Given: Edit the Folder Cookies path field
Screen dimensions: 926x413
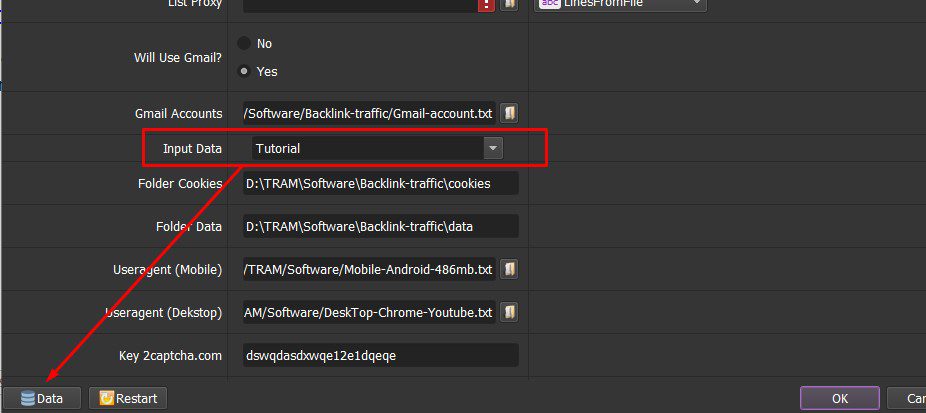Looking at the screenshot, I should click(x=381, y=183).
